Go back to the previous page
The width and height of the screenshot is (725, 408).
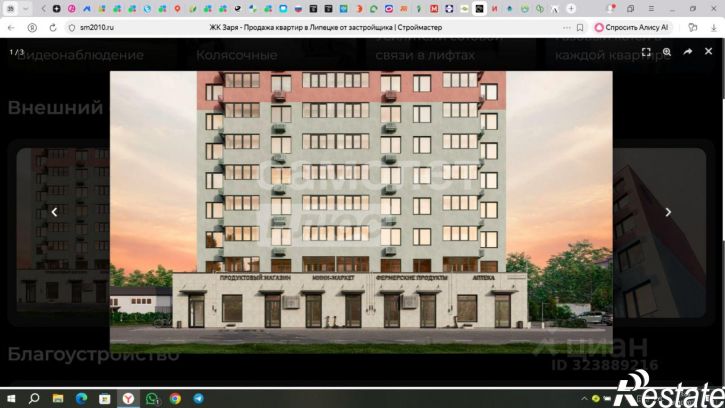pos(11,28)
